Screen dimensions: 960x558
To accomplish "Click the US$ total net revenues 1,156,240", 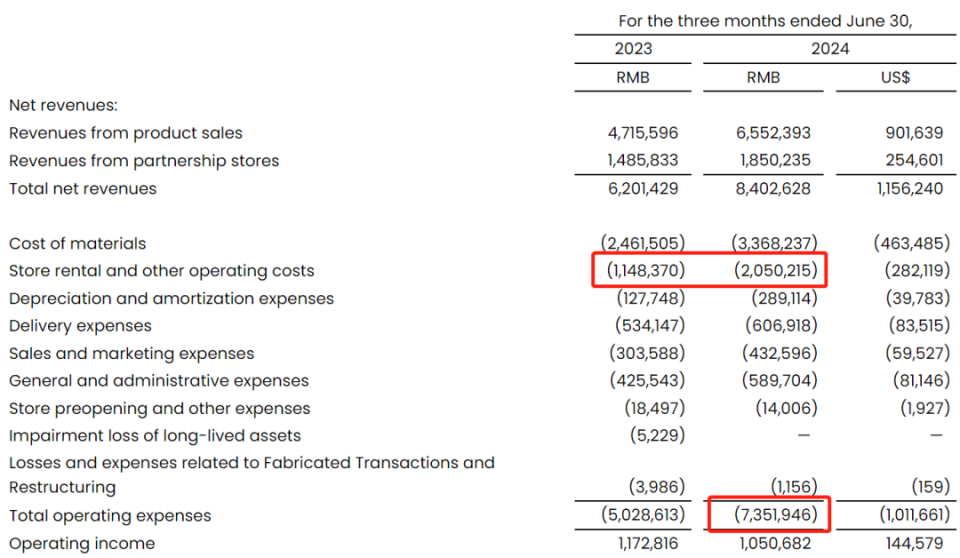I will [910, 189].
